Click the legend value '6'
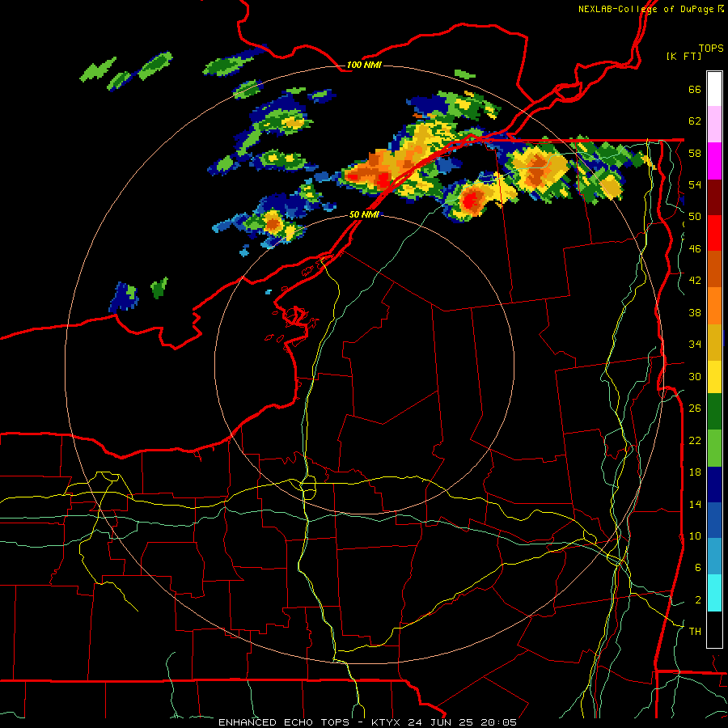The width and height of the screenshot is (728, 728). [698, 569]
